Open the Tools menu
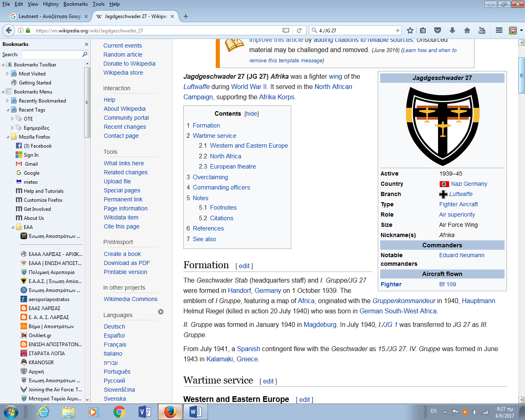The width and height of the screenshot is (525, 420). coord(98,4)
